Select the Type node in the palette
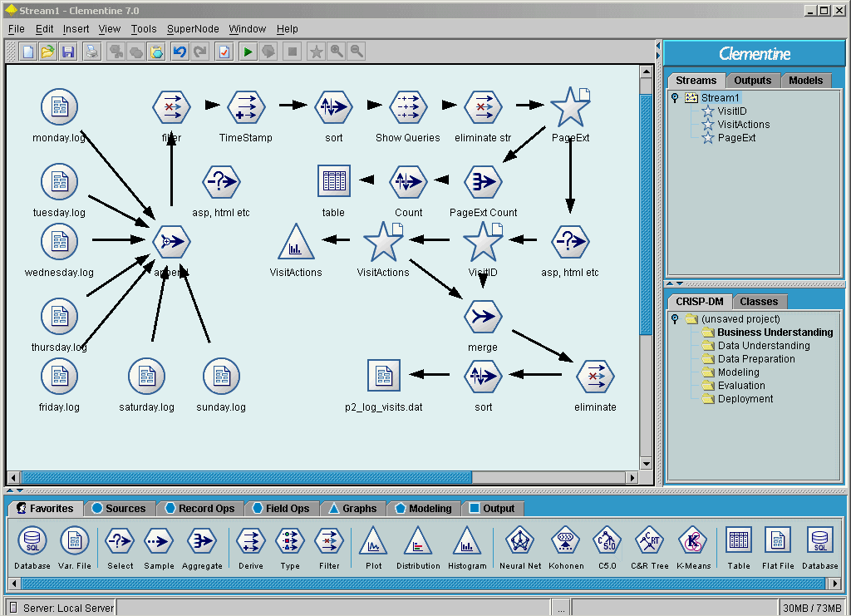This screenshot has width=851, height=616. [x=290, y=547]
